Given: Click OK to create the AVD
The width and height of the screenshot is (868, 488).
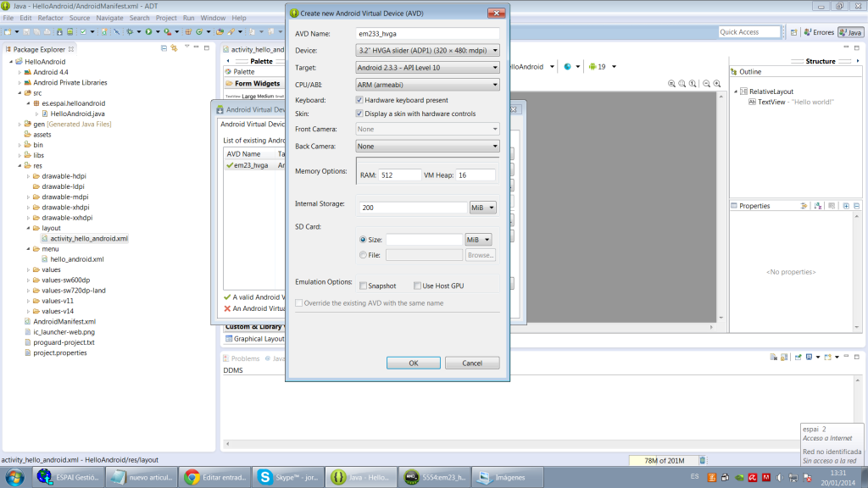Looking at the screenshot, I should (x=413, y=363).
